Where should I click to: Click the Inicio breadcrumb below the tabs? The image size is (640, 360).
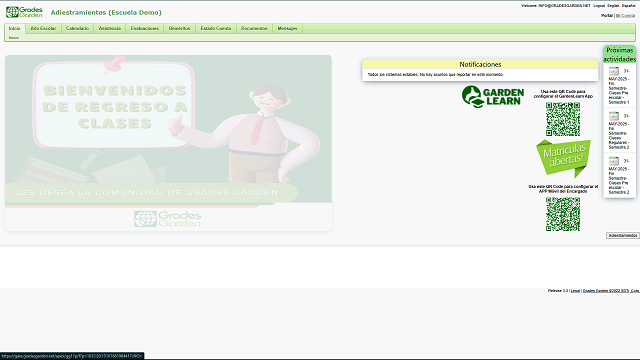coord(14,38)
